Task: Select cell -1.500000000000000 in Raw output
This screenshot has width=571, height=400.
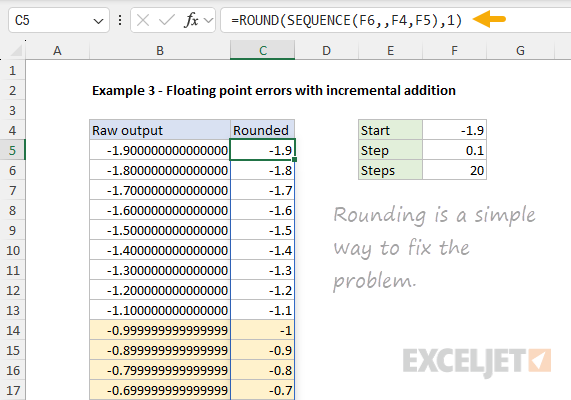Action: click(160, 231)
